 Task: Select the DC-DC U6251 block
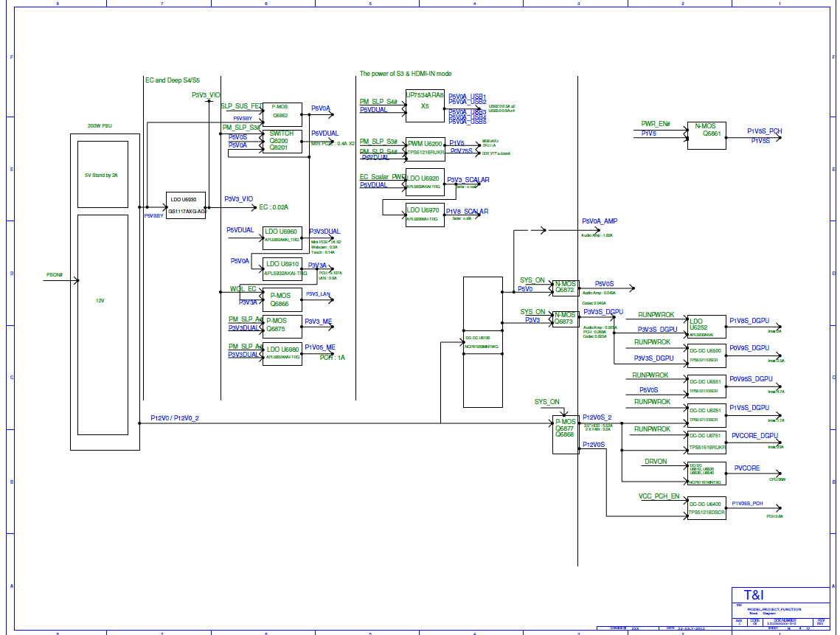(707, 414)
